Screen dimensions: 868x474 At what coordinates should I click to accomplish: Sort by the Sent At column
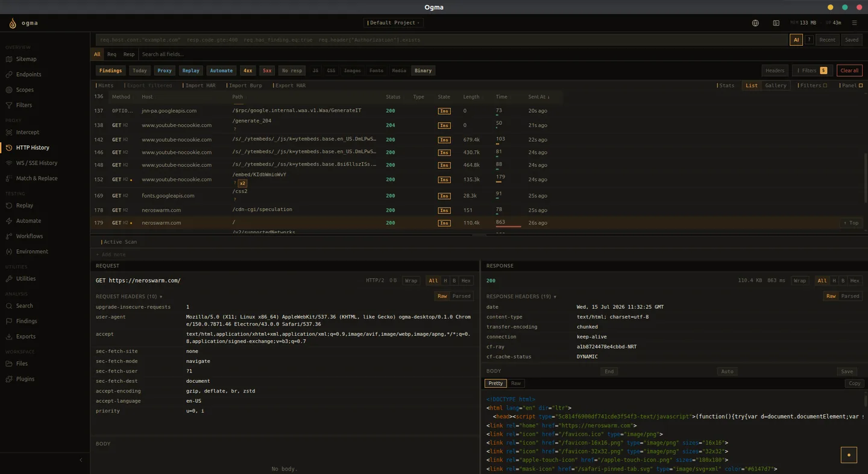(539, 96)
